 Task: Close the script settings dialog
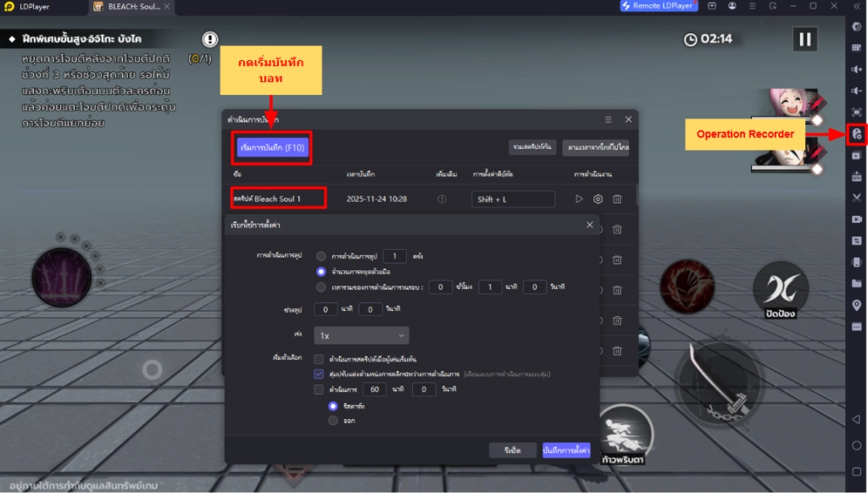pos(590,225)
